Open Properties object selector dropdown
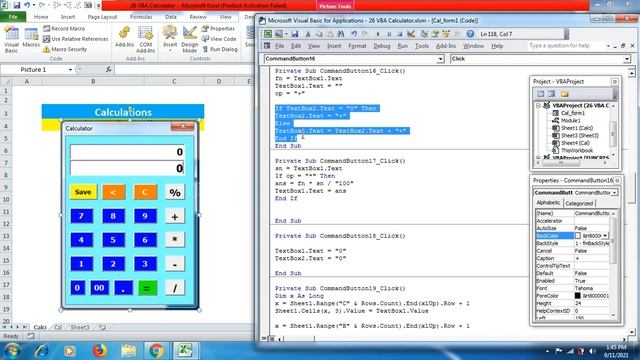Screen dimensions: 640x360 pos(614,193)
